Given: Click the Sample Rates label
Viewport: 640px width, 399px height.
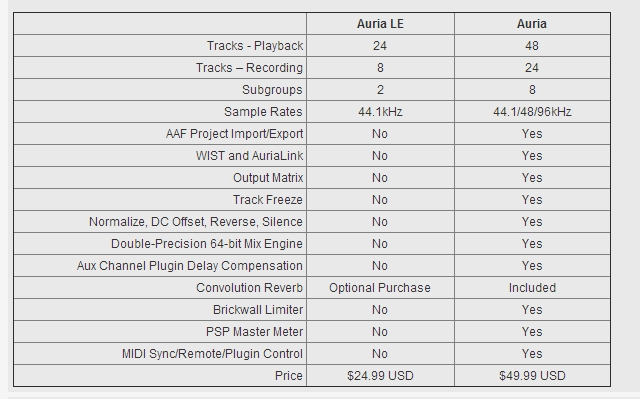Looking at the screenshot, I should (x=263, y=112).
